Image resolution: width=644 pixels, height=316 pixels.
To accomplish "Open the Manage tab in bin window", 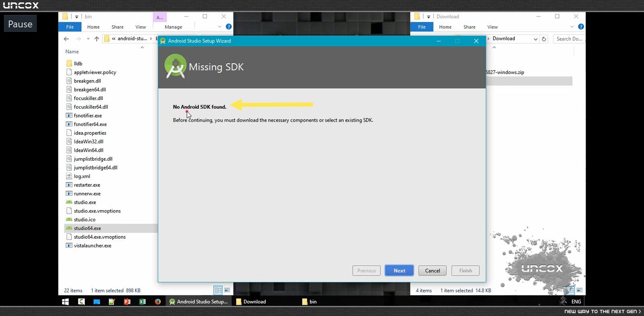I will point(173,27).
